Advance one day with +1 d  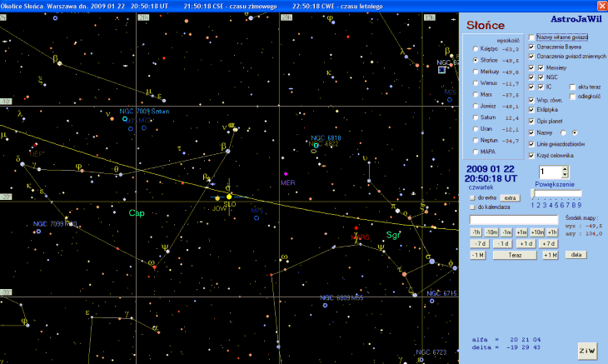pyautogui.click(x=526, y=244)
